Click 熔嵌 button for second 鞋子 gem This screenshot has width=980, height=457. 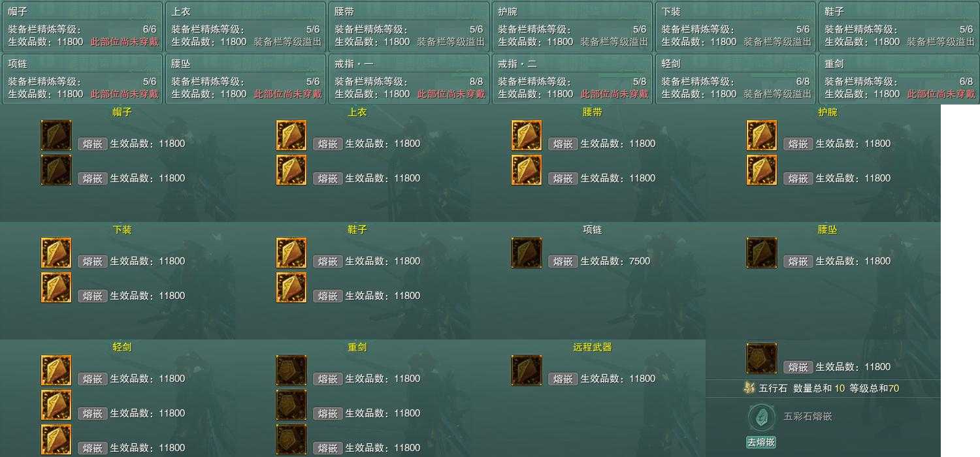(327, 296)
